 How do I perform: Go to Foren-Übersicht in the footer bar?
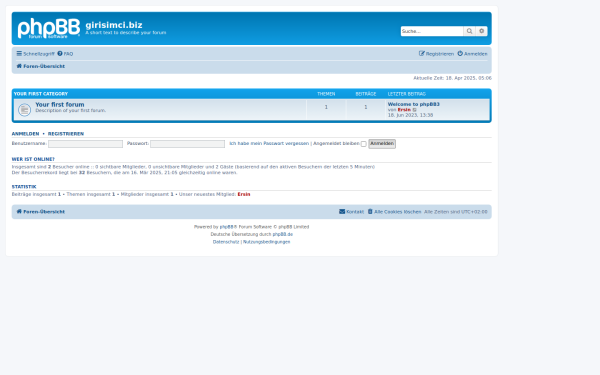pos(41,212)
